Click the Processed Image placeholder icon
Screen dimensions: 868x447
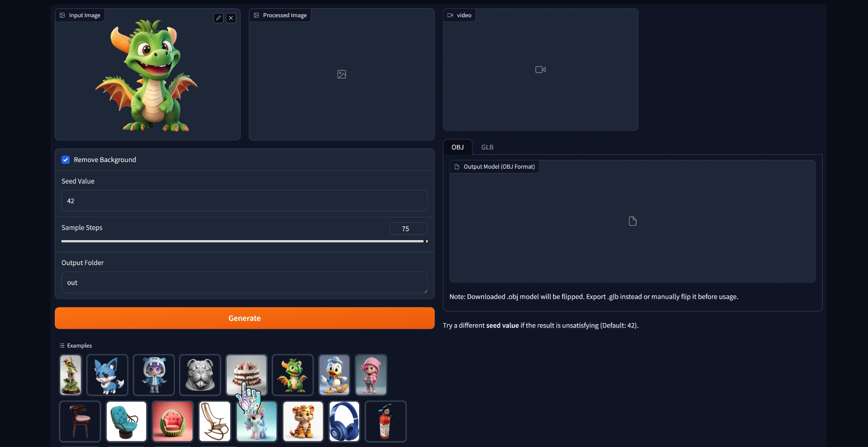(342, 74)
